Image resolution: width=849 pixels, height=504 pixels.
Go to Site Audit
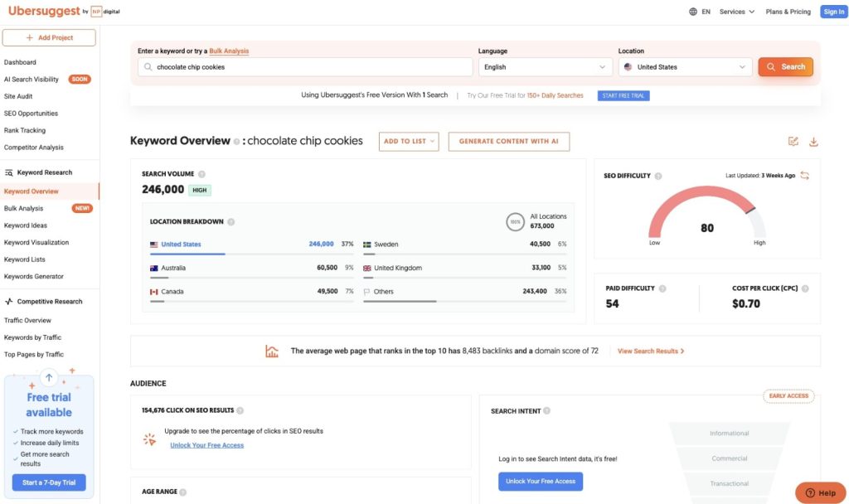pyautogui.click(x=18, y=96)
